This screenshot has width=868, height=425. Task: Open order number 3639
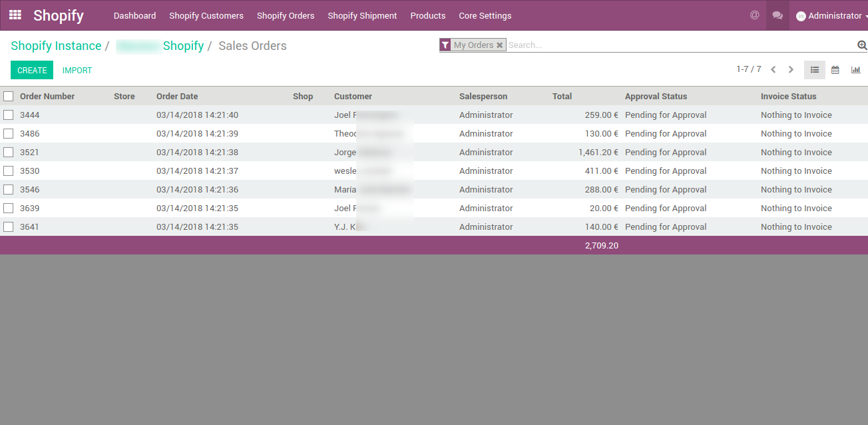[30, 209]
